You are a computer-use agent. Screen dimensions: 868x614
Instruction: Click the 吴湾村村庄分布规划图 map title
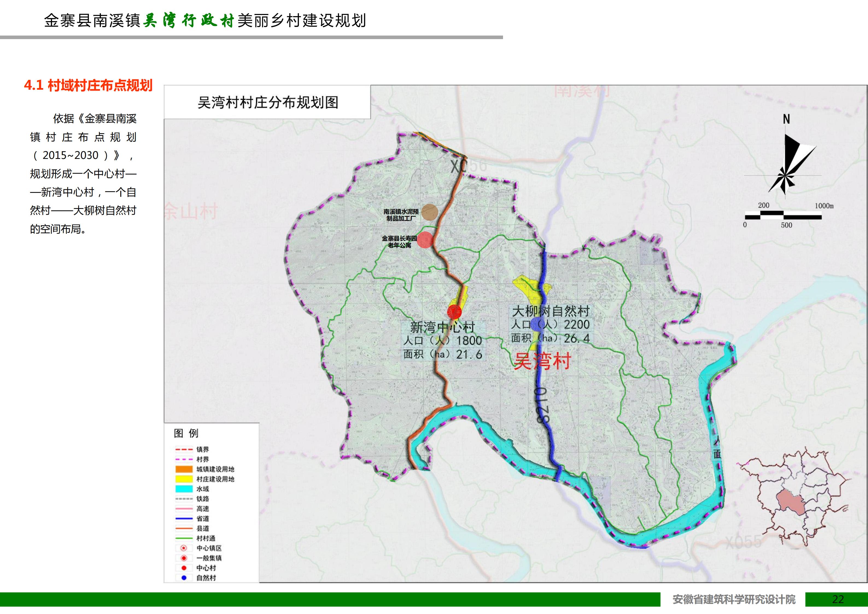(268, 103)
